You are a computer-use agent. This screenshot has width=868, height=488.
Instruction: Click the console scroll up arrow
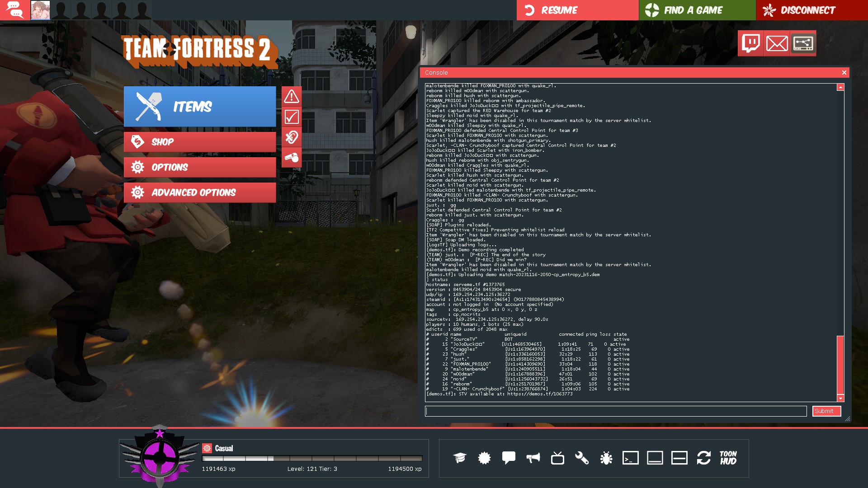(840, 87)
